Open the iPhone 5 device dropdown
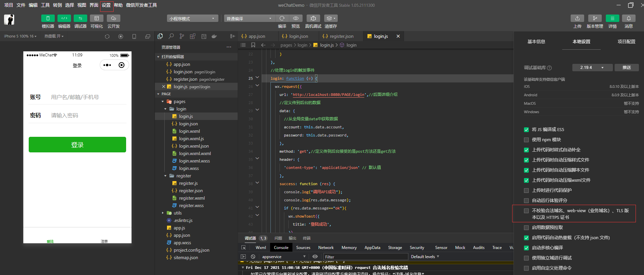This screenshot has width=644, height=275. (20, 36)
